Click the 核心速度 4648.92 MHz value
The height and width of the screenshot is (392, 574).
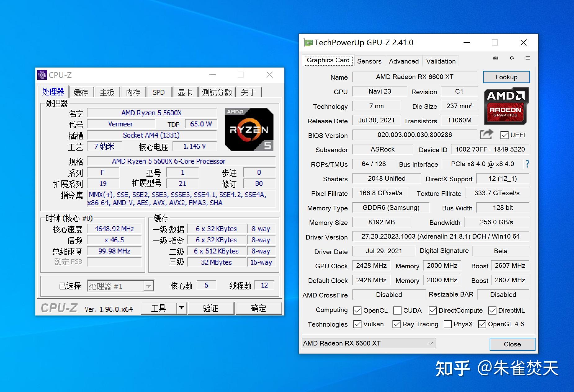[114, 229]
